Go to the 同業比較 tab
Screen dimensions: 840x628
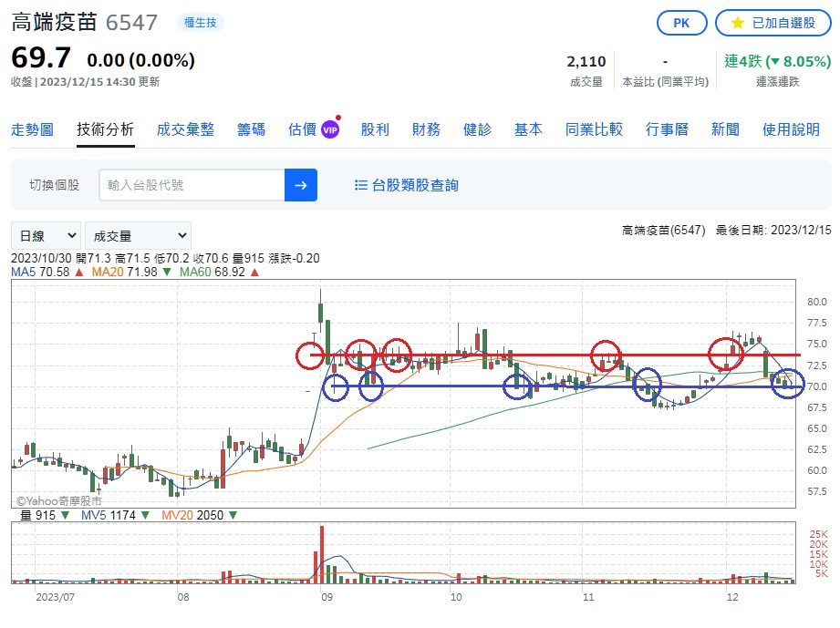pyautogui.click(x=594, y=129)
